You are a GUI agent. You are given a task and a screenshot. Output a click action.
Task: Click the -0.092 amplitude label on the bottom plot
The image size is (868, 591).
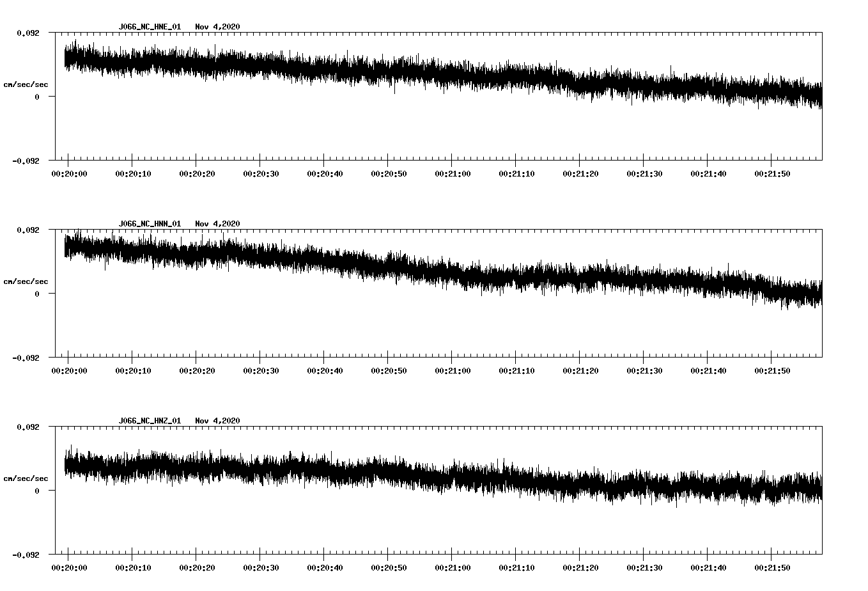(26, 556)
